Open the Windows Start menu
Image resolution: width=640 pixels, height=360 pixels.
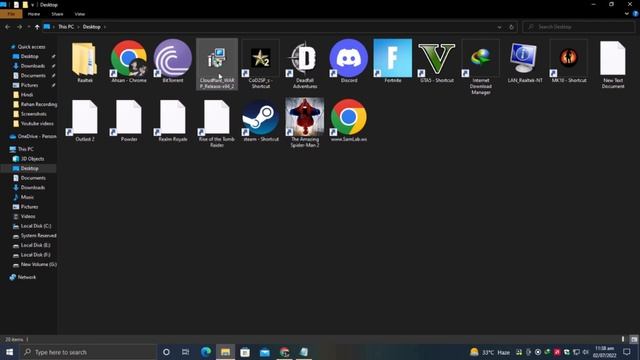click(x=9, y=352)
